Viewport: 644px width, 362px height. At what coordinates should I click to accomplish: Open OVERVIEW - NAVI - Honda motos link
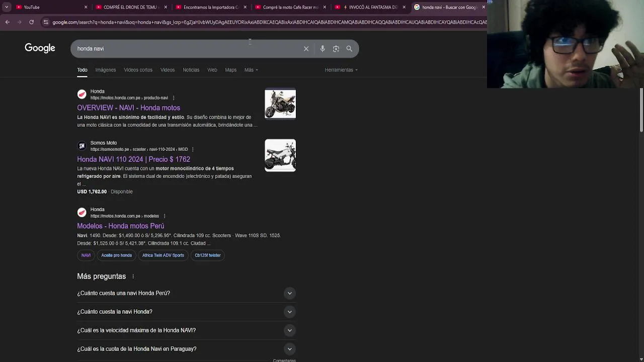coord(128,108)
